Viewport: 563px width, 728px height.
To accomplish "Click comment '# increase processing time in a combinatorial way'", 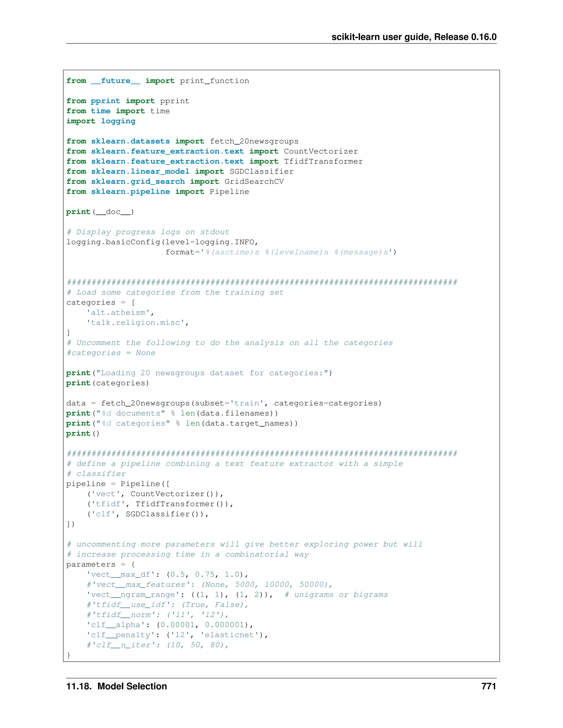I will [x=187, y=555].
